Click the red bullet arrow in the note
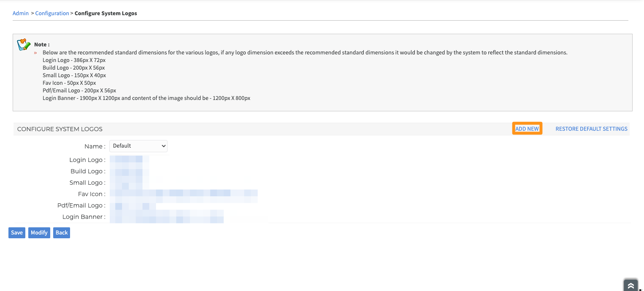 (x=35, y=53)
